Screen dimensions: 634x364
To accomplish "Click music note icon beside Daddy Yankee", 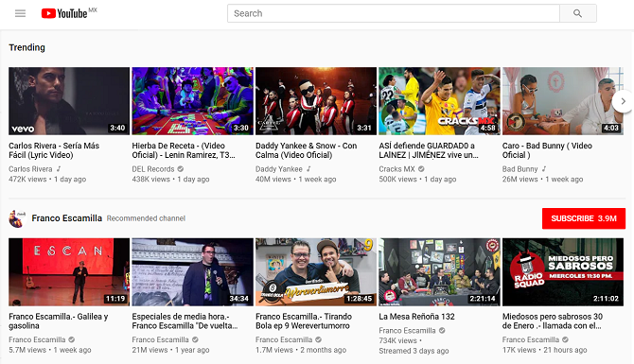I will coord(308,168).
